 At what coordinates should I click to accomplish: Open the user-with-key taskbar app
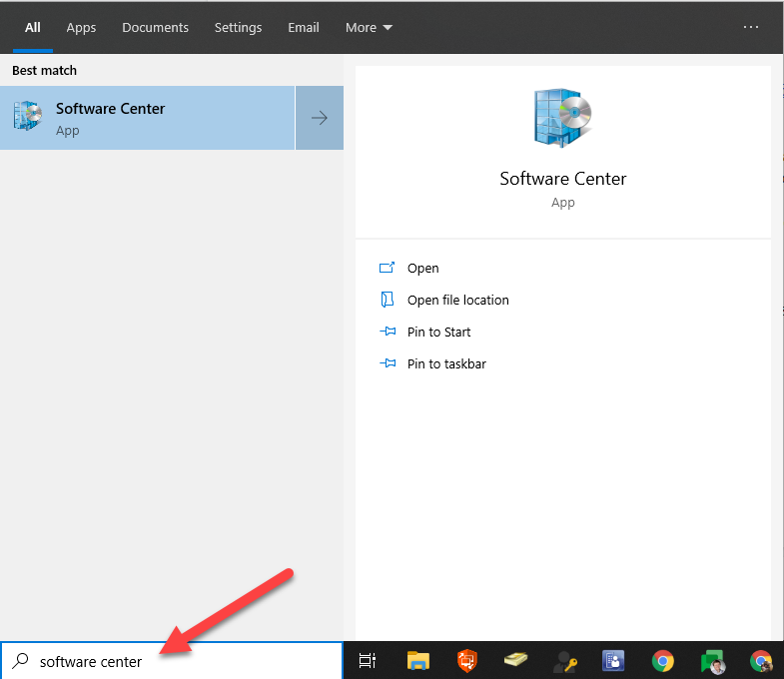click(x=564, y=661)
